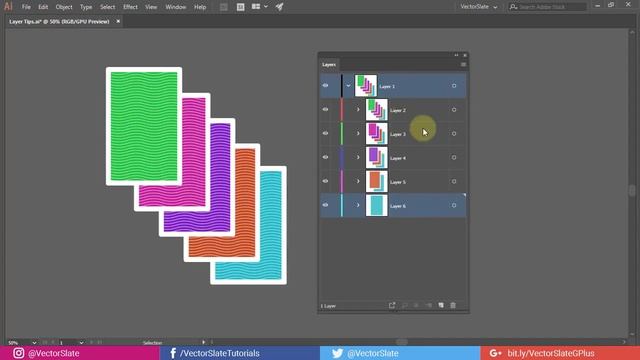Expand Layer 5 sublayer contents
This screenshot has height=360, width=640.
tap(358, 181)
